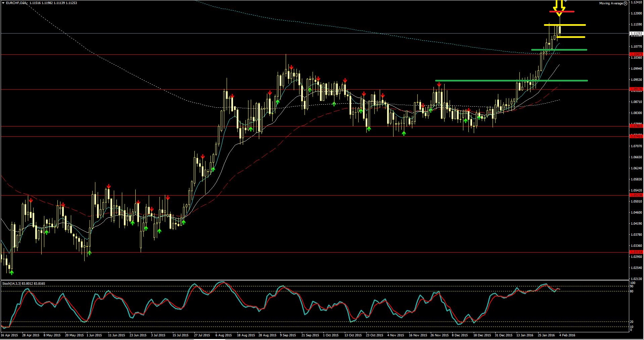Screen dimensions: 644x340
Task: Click the EURCHF,Daily chart title
Action: 17,3
